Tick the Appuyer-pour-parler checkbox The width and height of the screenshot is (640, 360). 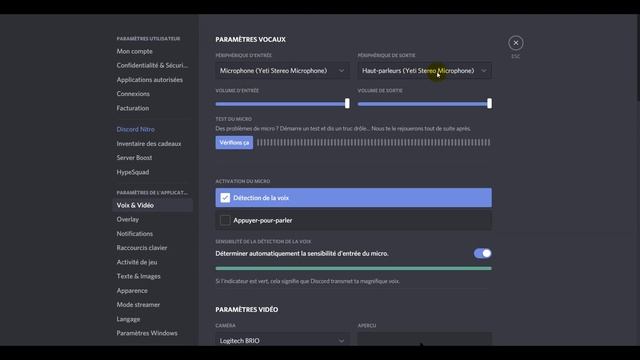pos(225,220)
